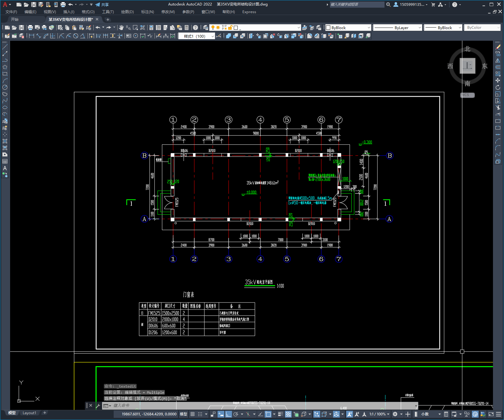504x420 pixels.
Task: Toggle dynamic input in status bar
Action: (x=221, y=414)
